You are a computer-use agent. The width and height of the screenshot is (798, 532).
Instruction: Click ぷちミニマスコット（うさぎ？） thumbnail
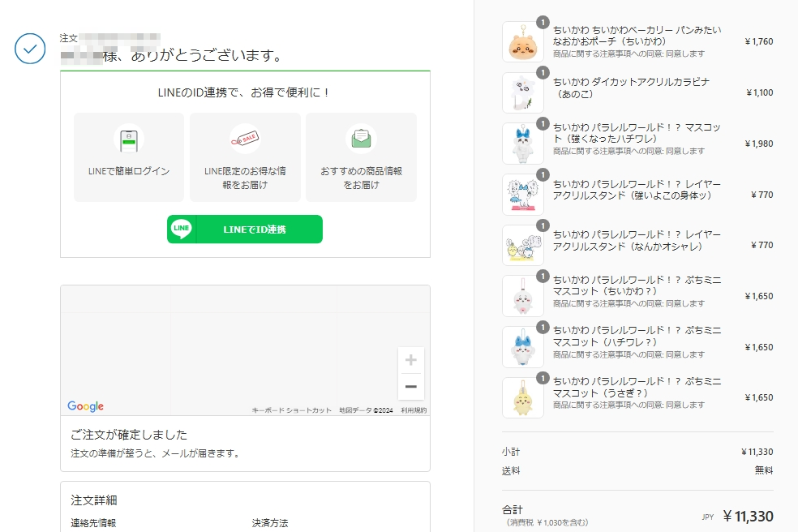[522, 397]
